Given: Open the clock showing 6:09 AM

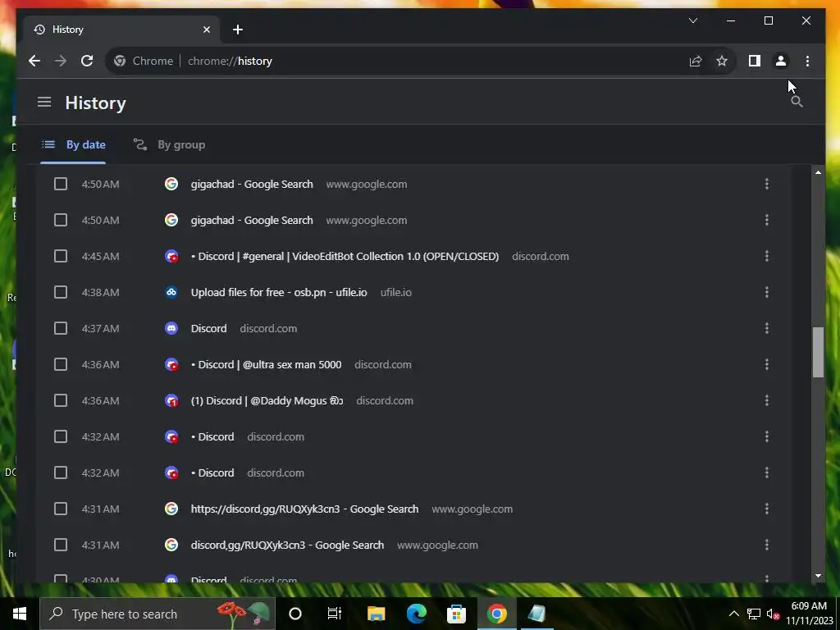Looking at the screenshot, I should point(809,614).
